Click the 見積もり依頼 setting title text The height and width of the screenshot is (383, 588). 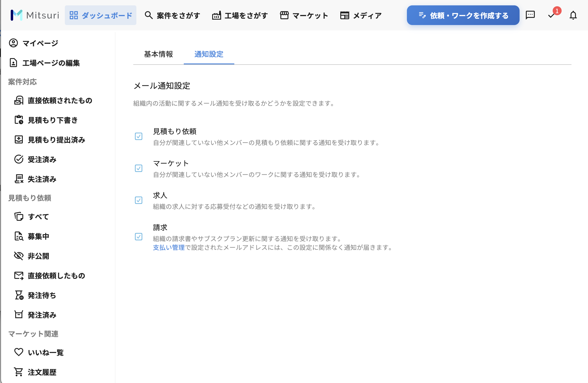pos(175,131)
